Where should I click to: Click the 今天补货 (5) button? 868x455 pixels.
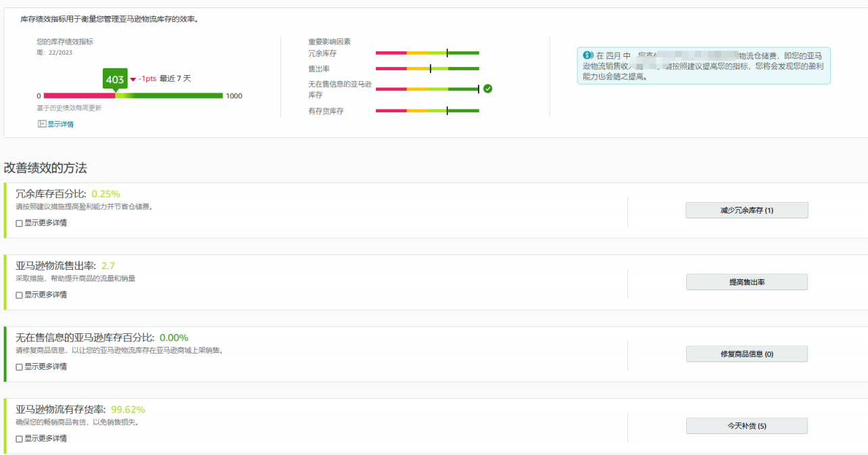pos(747,426)
